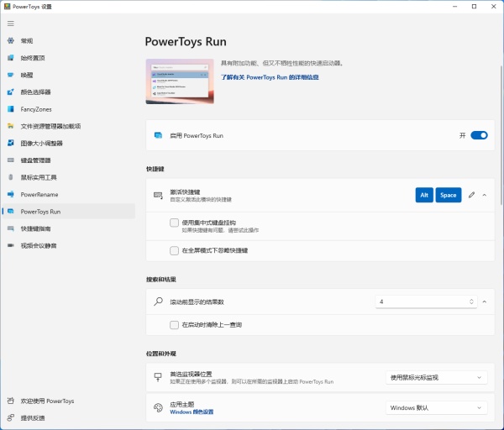
Task: Open 颜色选择器 settings page
Action: click(69, 92)
